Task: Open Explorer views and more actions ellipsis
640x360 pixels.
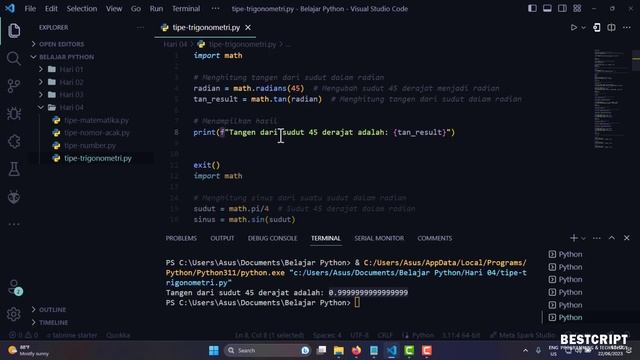Action: (x=140, y=27)
